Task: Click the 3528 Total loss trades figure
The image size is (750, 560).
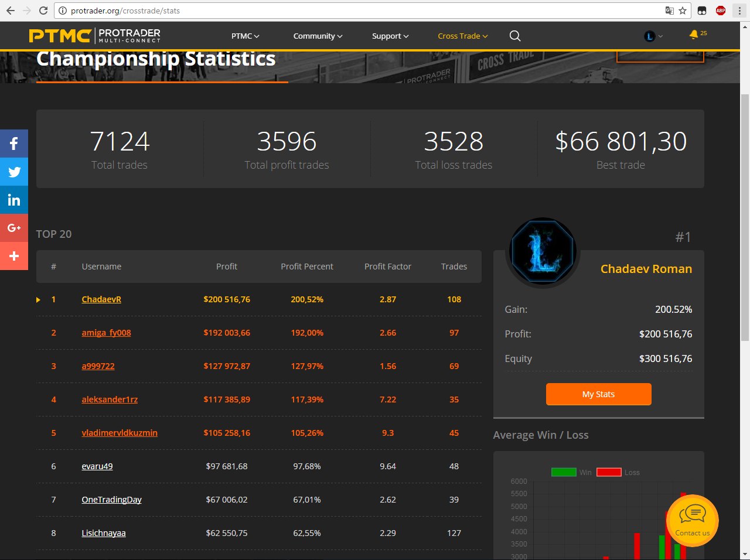Action: pyautogui.click(x=454, y=141)
